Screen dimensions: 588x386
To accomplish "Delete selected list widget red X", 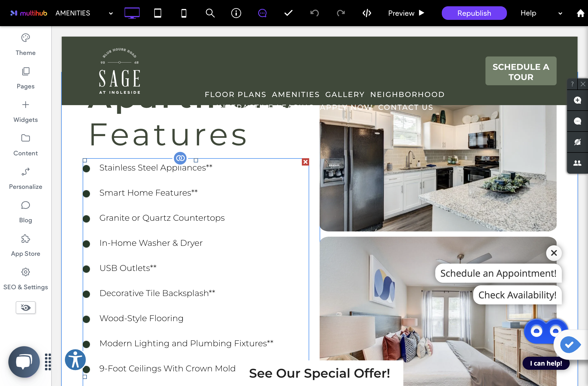I will pyautogui.click(x=305, y=162).
